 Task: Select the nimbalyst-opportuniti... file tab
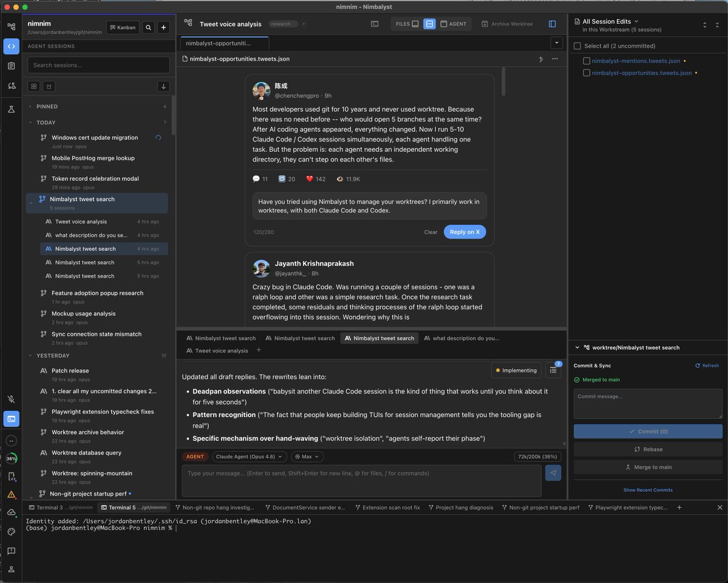point(224,43)
